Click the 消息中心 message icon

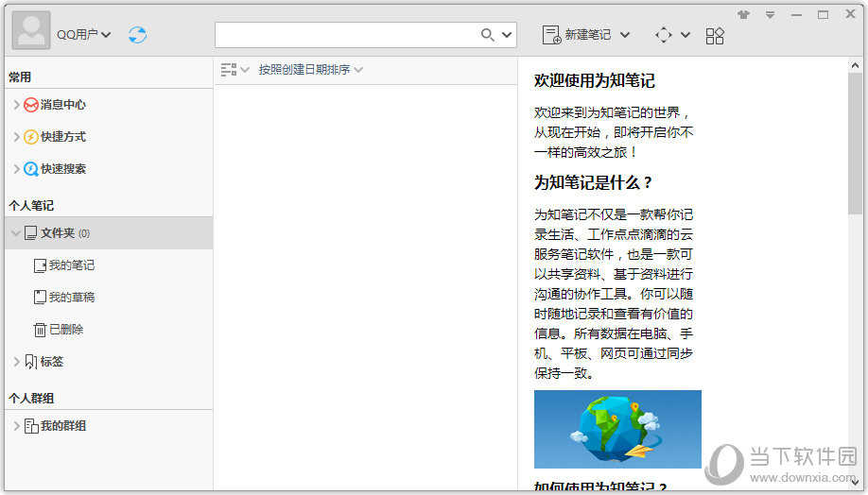(31, 105)
